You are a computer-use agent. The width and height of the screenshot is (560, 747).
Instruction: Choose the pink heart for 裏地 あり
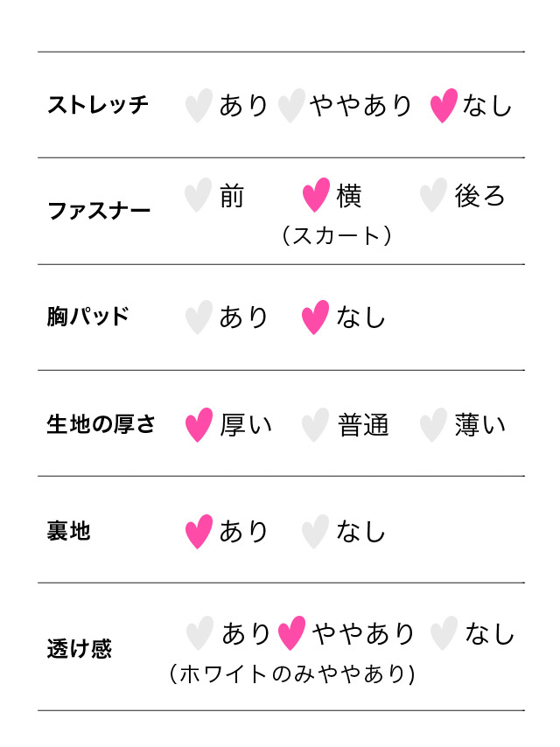199,532
